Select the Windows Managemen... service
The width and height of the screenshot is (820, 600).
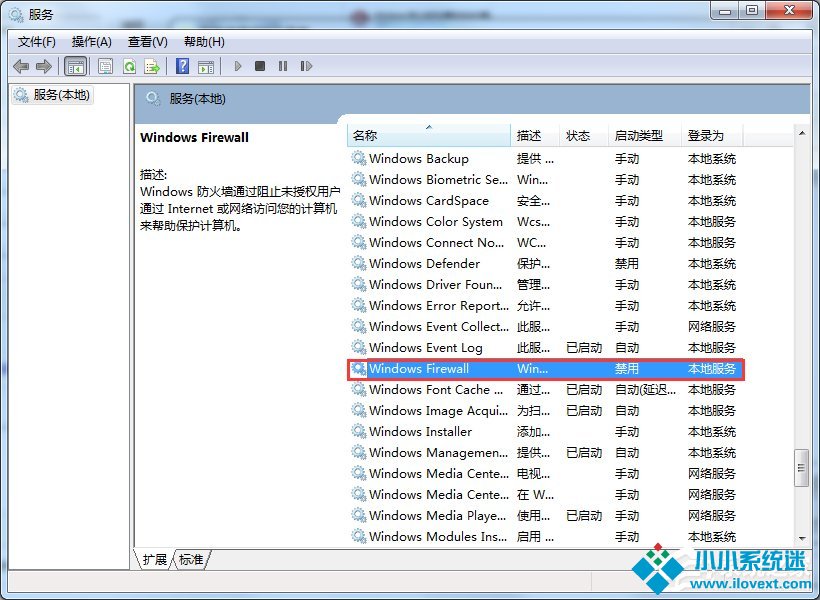tap(544, 452)
